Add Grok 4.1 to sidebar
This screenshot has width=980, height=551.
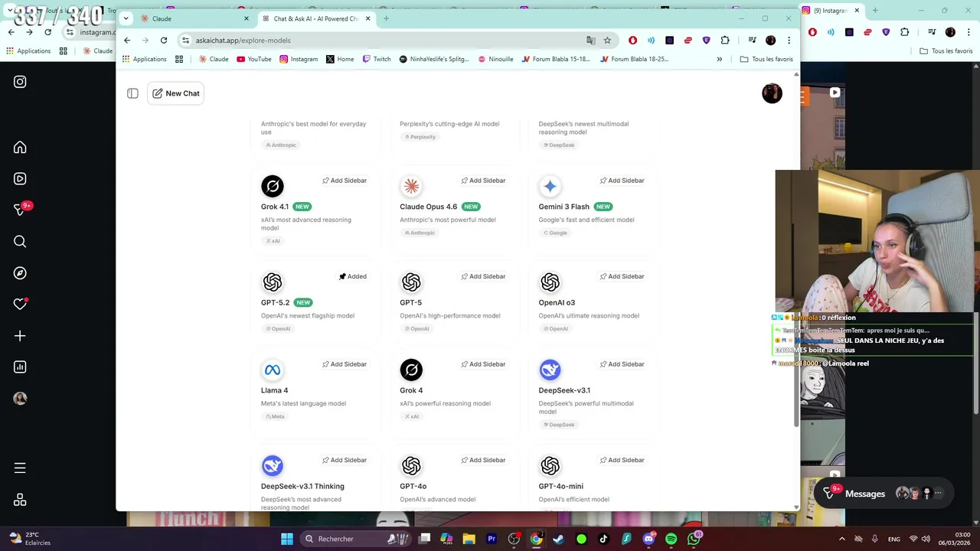[x=345, y=181]
